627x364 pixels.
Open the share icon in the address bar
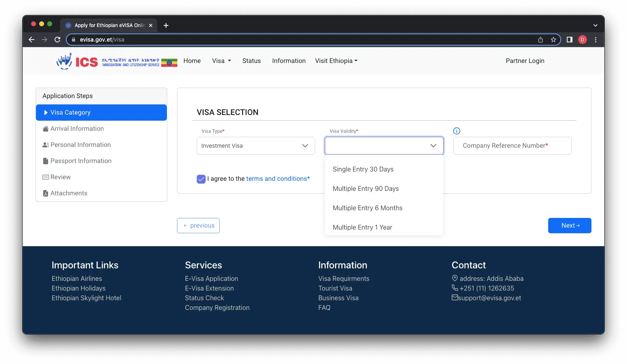click(x=541, y=40)
